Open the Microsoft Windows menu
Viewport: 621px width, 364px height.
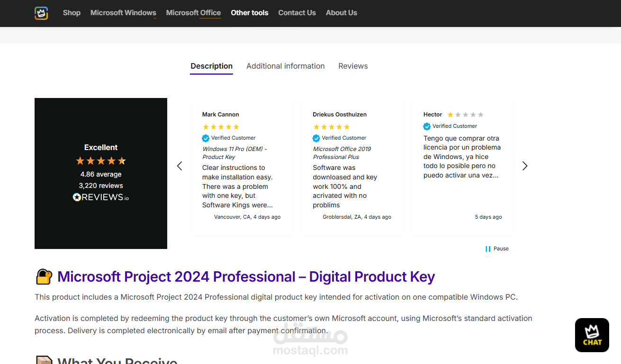tap(123, 13)
